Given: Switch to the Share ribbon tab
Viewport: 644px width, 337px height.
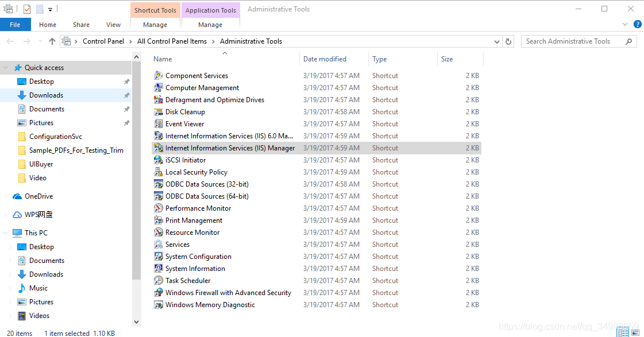Looking at the screenshot, I should pyautogui.click(x=82, y=25).
